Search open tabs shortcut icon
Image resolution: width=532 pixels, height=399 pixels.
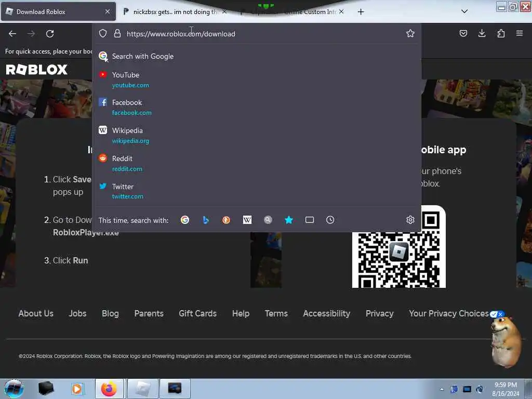click(310, 220)
